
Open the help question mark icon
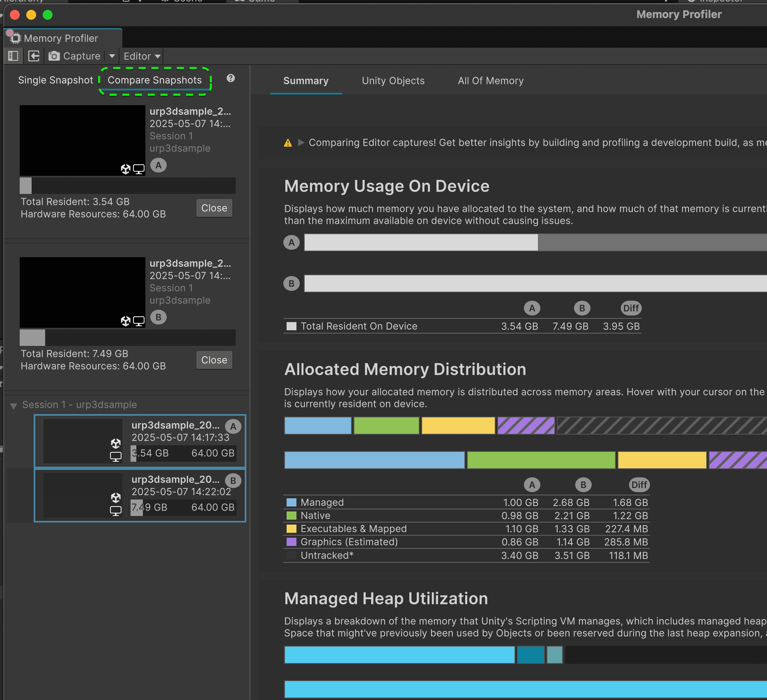click(231, 78)
